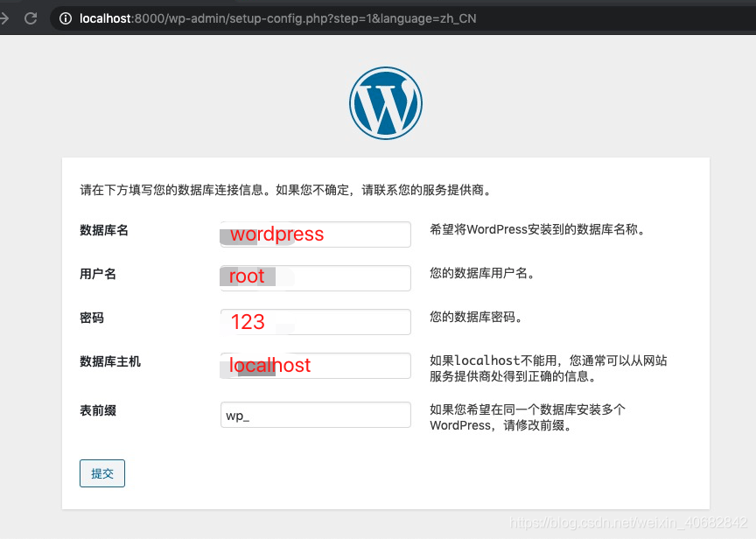
Task: Click the 密码 input field
Action: tap(315, 322)
